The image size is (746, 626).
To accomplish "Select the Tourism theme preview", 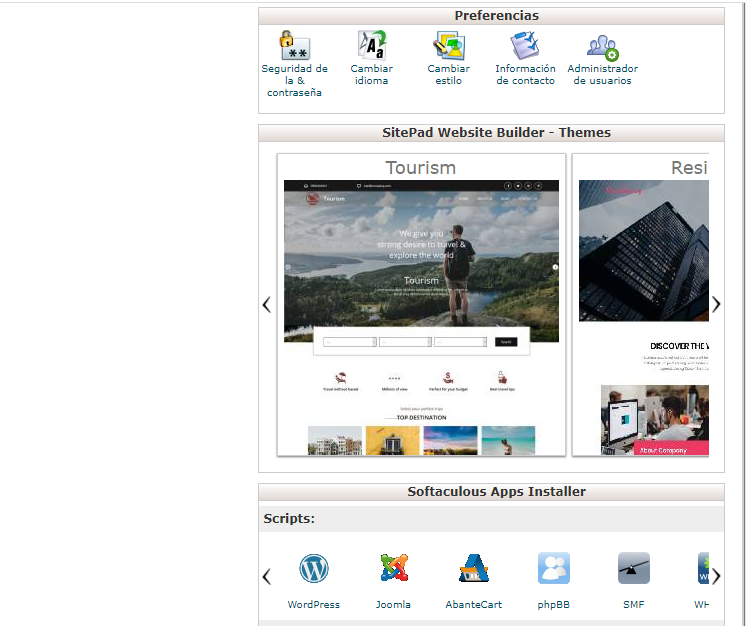I will 421,305.
